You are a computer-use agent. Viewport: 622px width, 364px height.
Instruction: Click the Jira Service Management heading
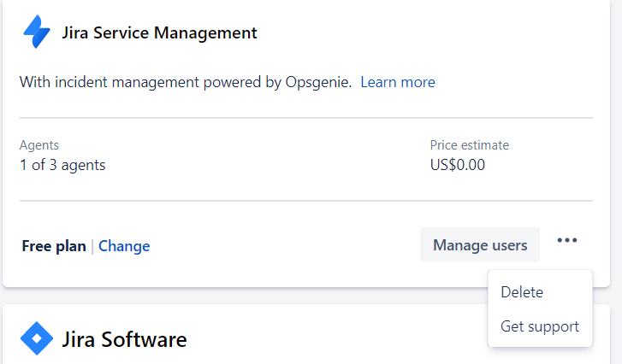pos(159,32)
